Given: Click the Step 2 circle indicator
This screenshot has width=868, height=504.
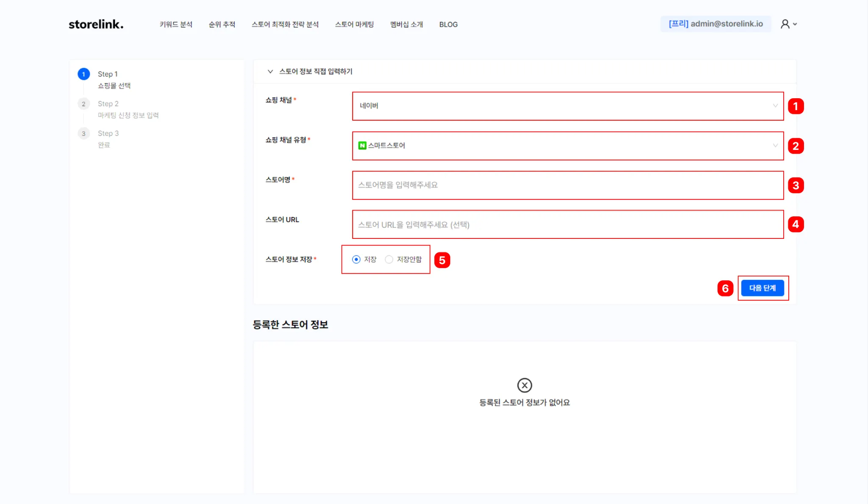Looking at the screenshot, I should click(x=83, y=104).
